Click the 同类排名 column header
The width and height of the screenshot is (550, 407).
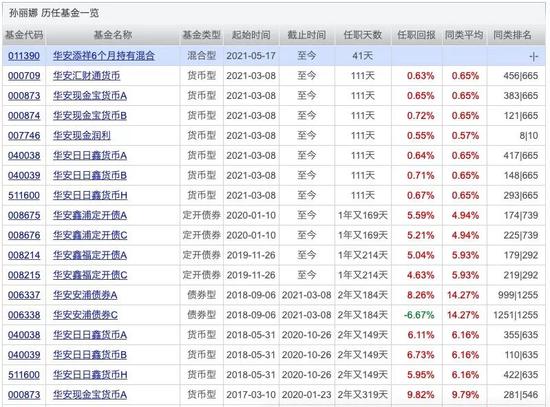pos(512,35)
